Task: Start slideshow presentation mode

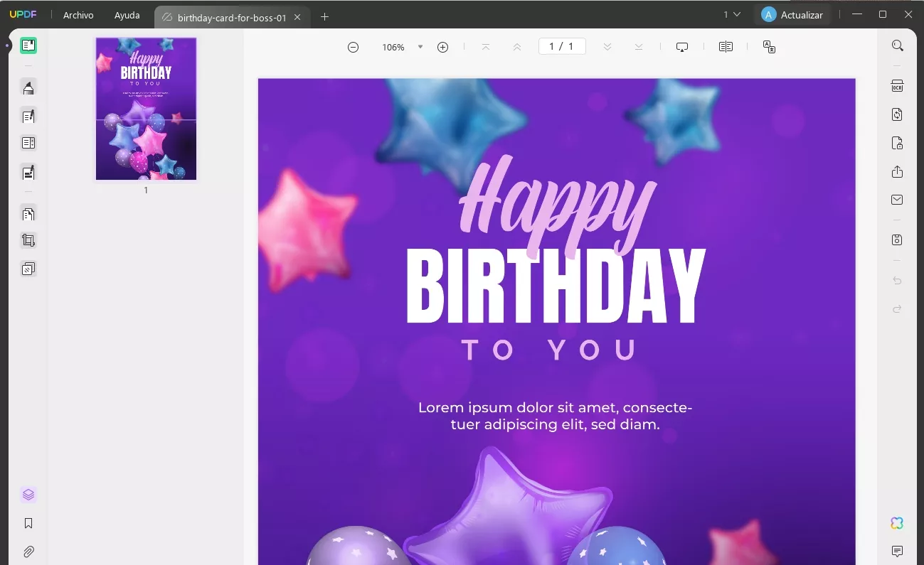Action: click(x=682, y=47)
